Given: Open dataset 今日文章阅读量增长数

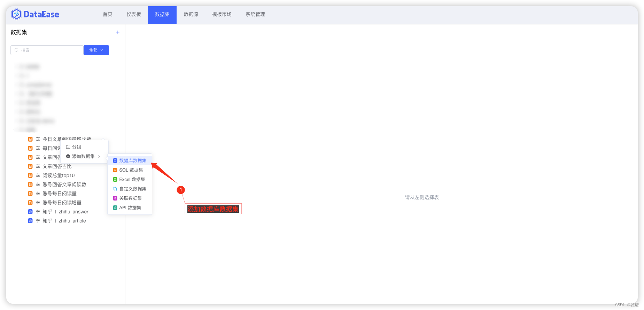Looking at the screenshot, I should (x=67, y=139).
